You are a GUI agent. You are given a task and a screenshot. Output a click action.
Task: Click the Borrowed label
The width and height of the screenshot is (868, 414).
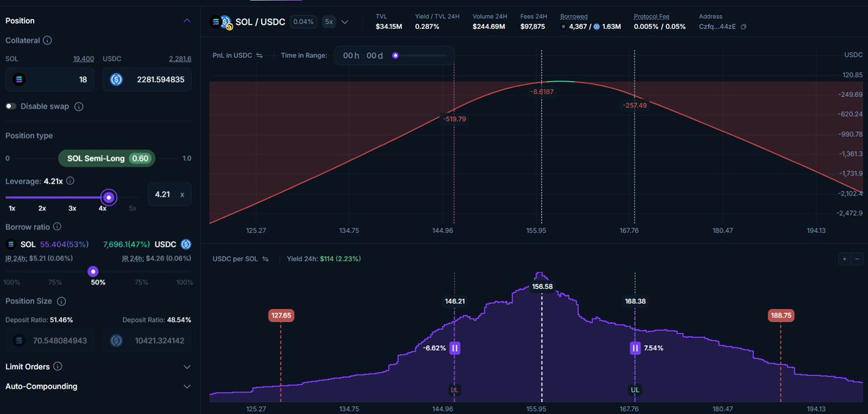tap(574, 16)
